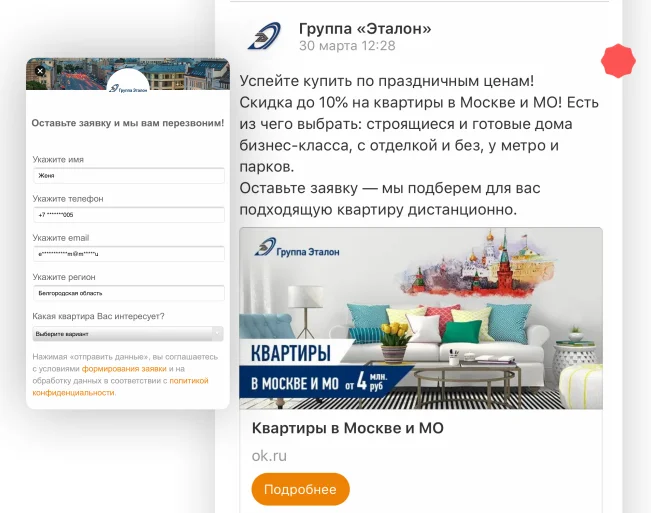Click the dropdown arrow for apartment type

pyautogui.click(x=218, y=334)
